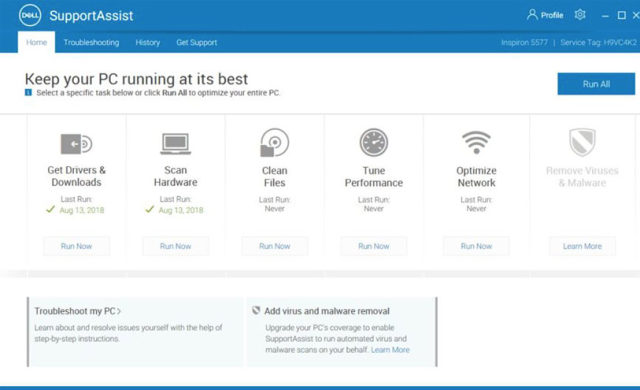Run Now for Tune Performance
The width and height of the screenshot is (640, 390).
pyautogui.click(x=374, y=246)
